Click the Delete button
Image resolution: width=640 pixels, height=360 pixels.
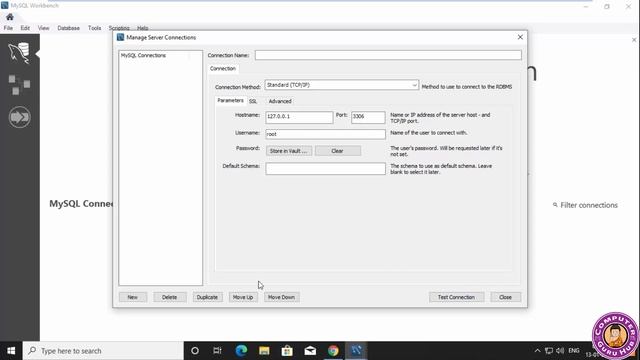coord(169,297)
